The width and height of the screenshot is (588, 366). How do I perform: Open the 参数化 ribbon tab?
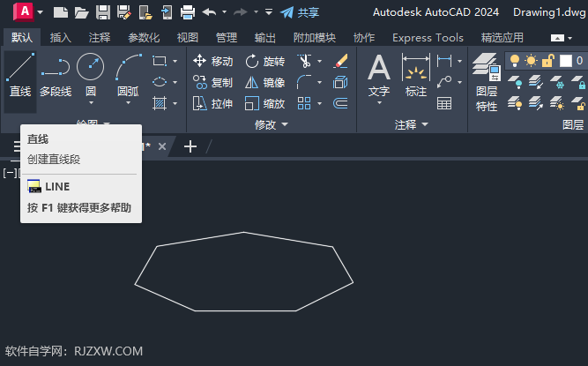[x=144, y=38]
